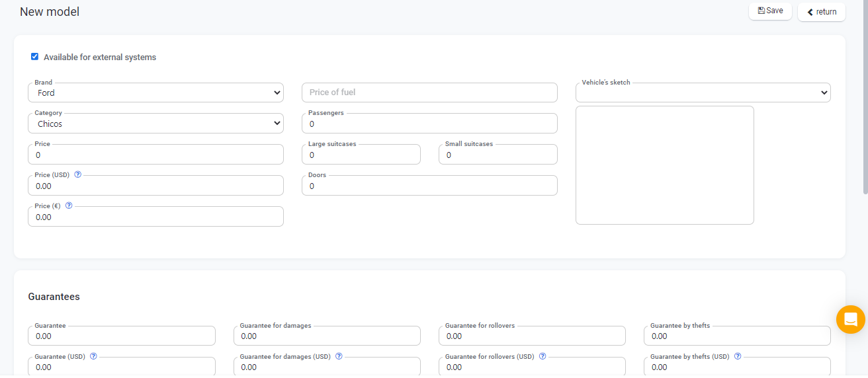868x378 pixels.
Task: Click help icon next to Price (USD)
Action: point(78,175)
